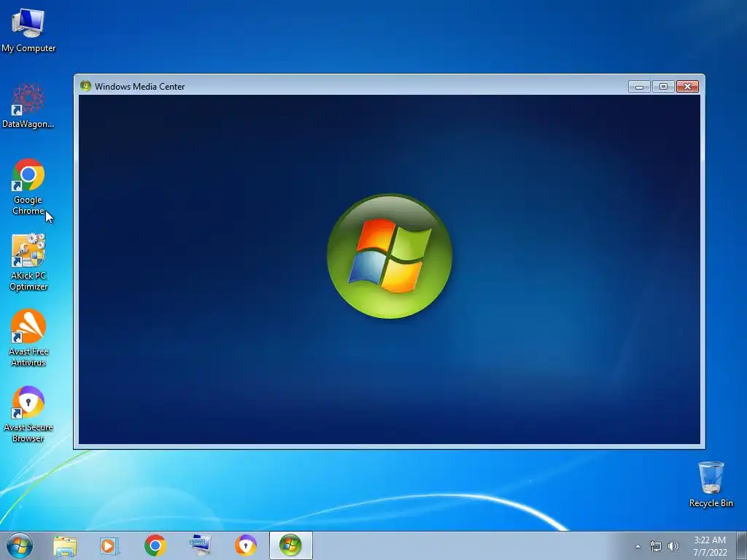Open the network status tray icon

656,546
